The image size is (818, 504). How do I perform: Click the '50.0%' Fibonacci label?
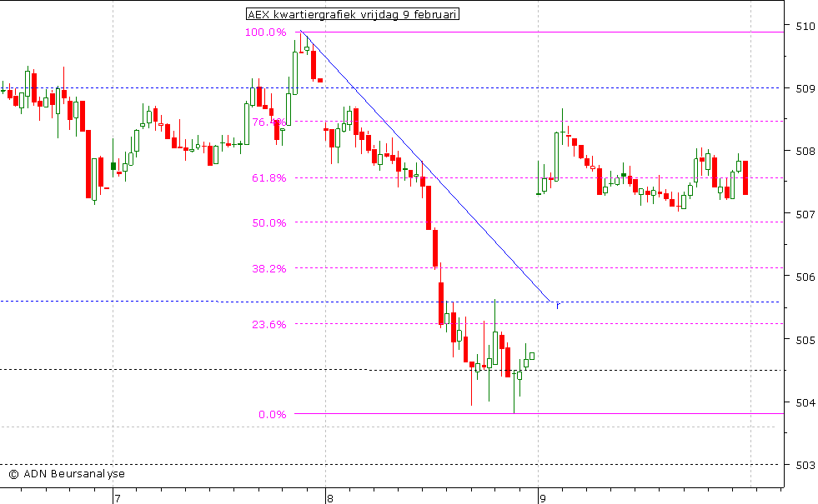click(x=269, y=223)
